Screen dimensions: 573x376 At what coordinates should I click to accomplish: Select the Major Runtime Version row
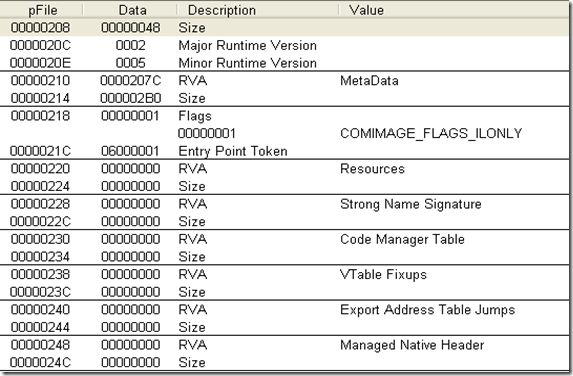coord(284,45)
